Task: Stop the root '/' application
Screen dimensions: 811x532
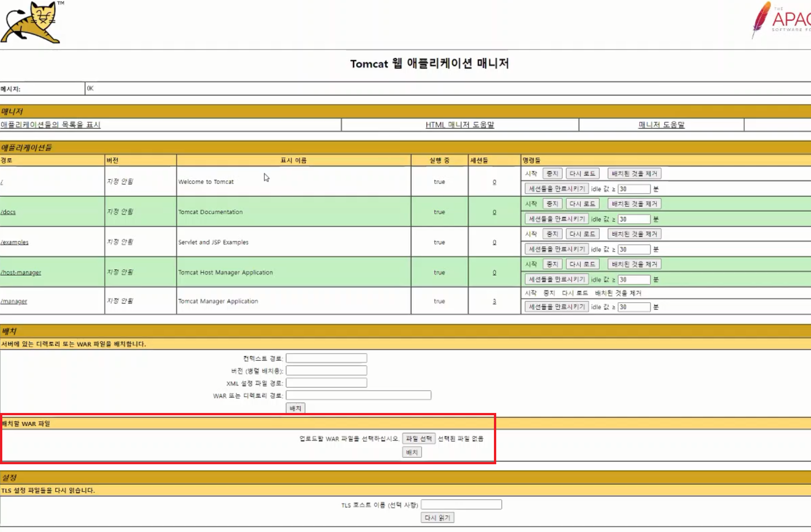Action: tap(552, 174)
